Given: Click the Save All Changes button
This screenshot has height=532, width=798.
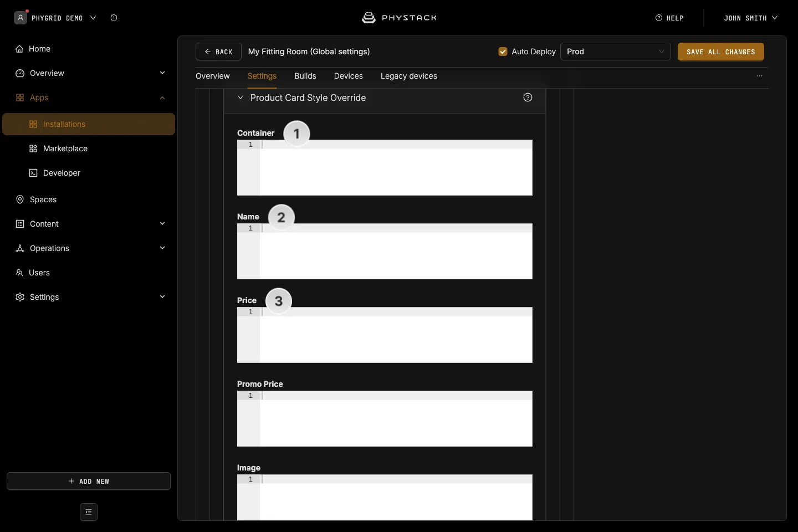Looking at the screenshot, I should [x=721, y=52].
